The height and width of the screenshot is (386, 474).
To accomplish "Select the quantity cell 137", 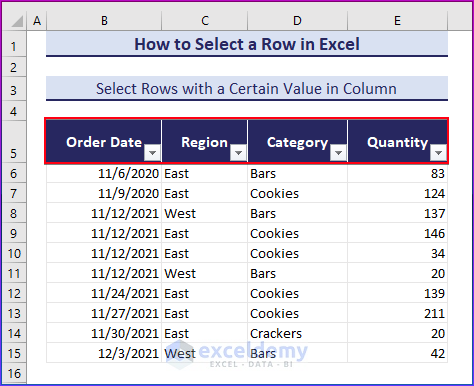I will coord(397,213).
